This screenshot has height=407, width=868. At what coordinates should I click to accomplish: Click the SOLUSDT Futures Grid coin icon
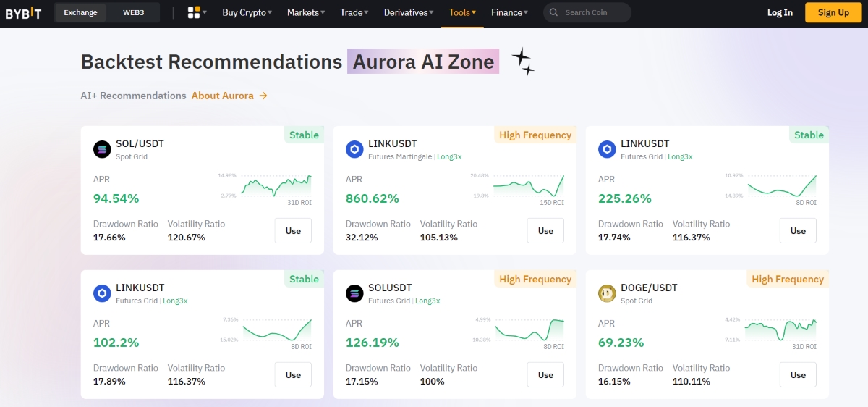coord(354,294)
